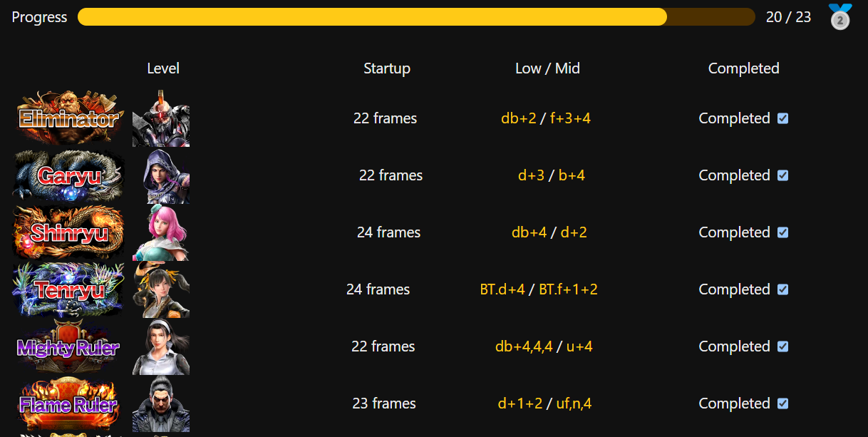Viewport: 868px width, 437px height.
Task: Click the Flame Ruler rank badge
Action: coord(68,404)
